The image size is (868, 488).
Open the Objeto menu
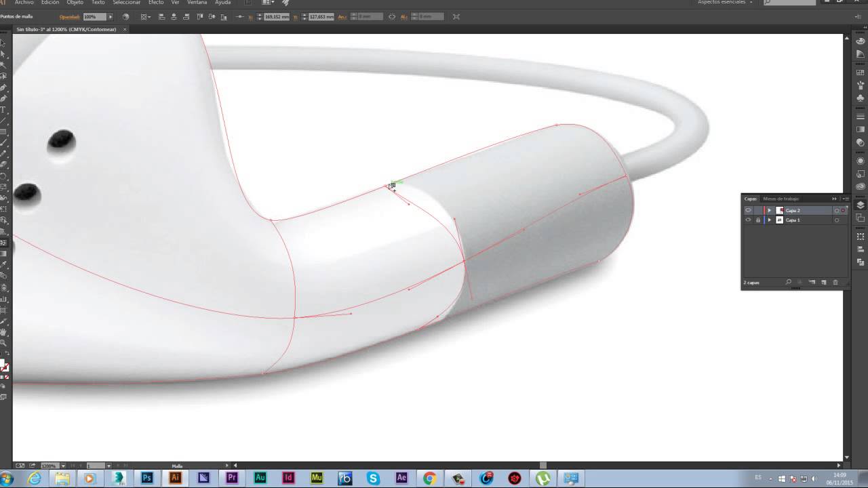click(x=75, y=3)
